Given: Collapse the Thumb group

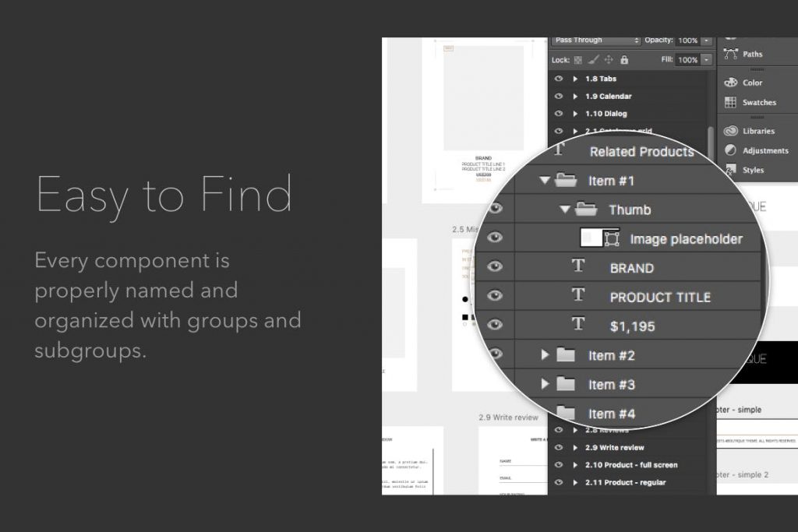Looking at the screenshot, I should point(564,209).
